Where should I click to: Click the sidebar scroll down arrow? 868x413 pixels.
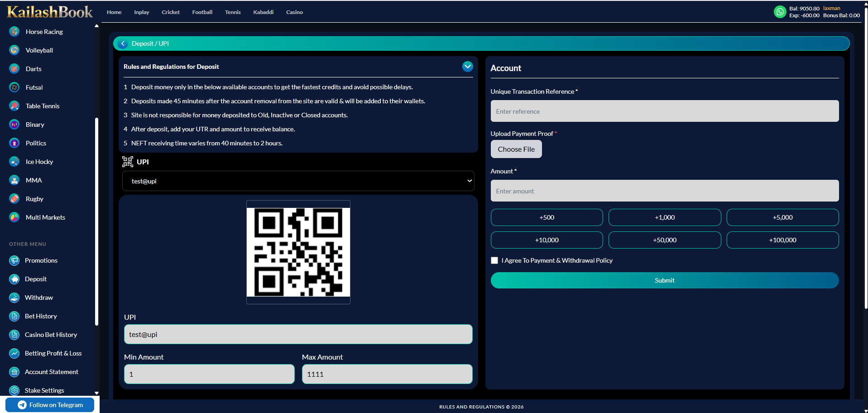pyautogui.click(x=96, y=393)
